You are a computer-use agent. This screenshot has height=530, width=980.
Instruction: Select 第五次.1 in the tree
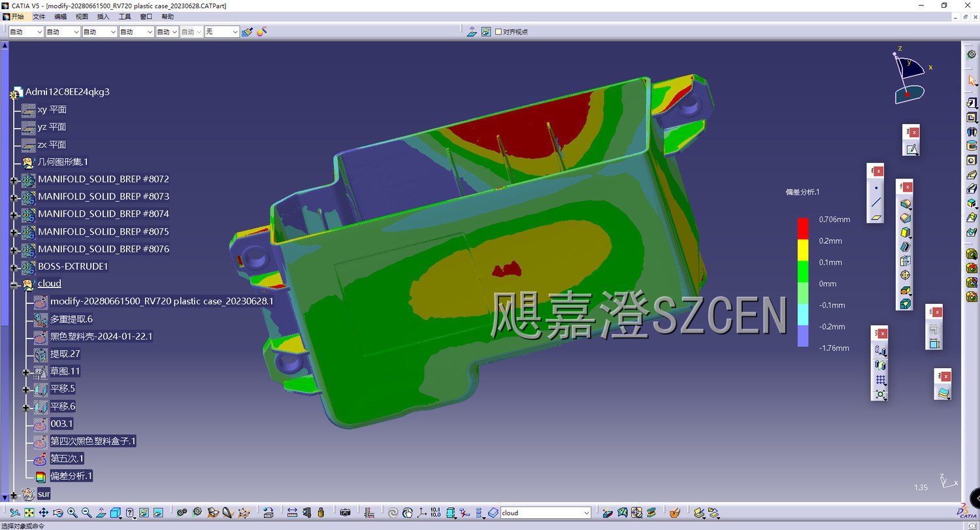(67, 459)
